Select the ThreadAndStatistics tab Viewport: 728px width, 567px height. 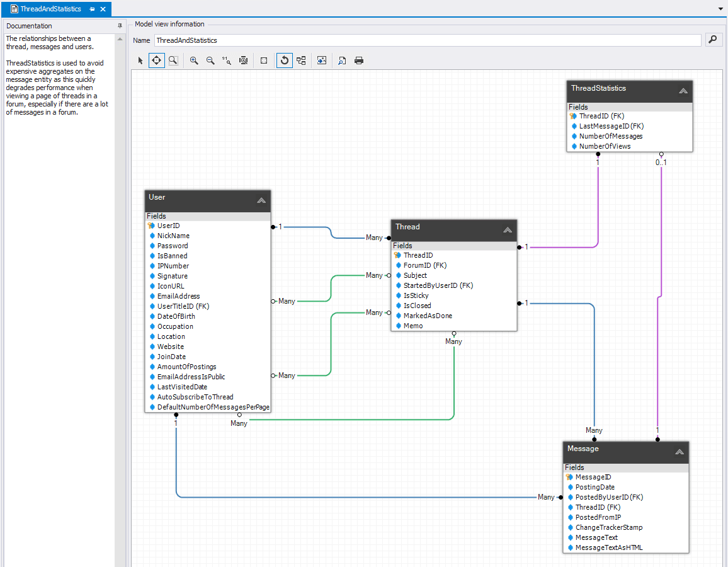50,9
